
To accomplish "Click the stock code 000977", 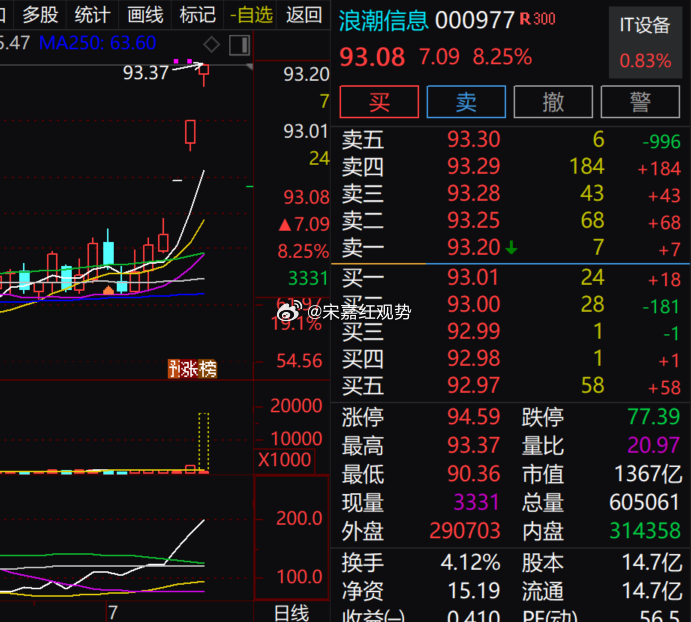I will coord(475,20).
